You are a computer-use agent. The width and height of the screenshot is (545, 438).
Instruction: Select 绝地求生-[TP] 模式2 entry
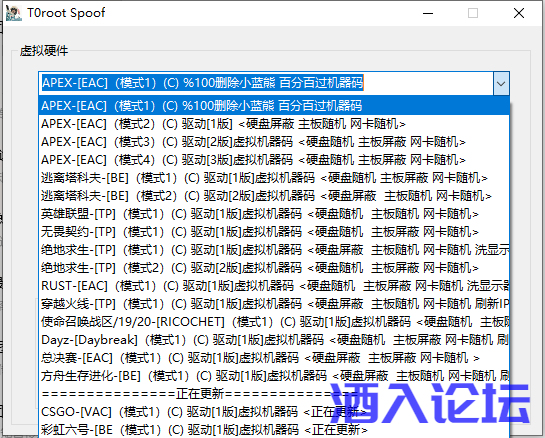tap(274, 268)
